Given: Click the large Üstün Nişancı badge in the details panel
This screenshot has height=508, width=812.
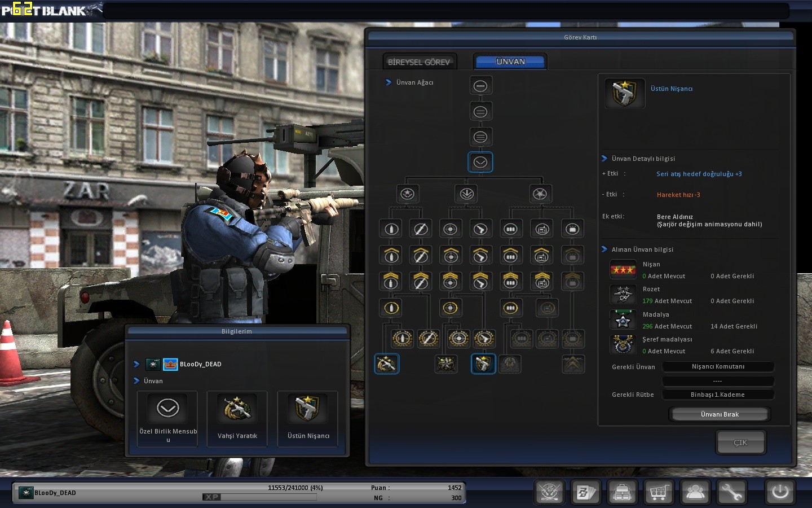Looking at the screenshot, I should click(x=625, y=94).
